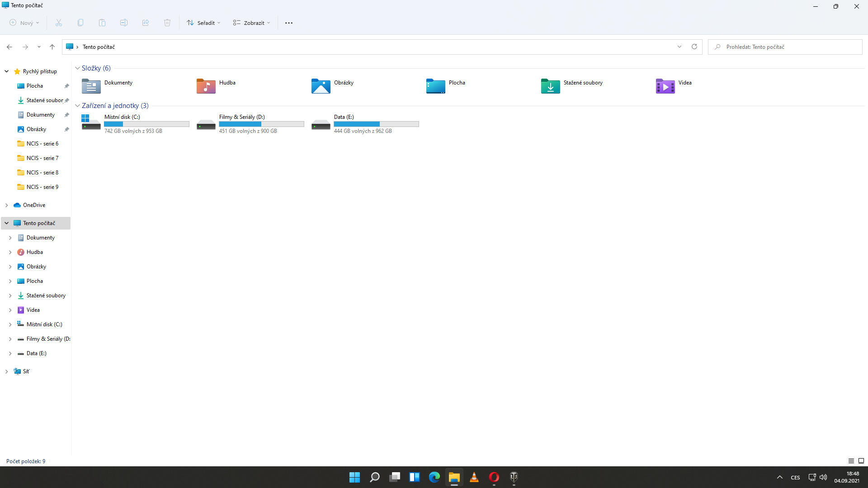Click the Refresh icon beside address bar

[x=694, y=47]
